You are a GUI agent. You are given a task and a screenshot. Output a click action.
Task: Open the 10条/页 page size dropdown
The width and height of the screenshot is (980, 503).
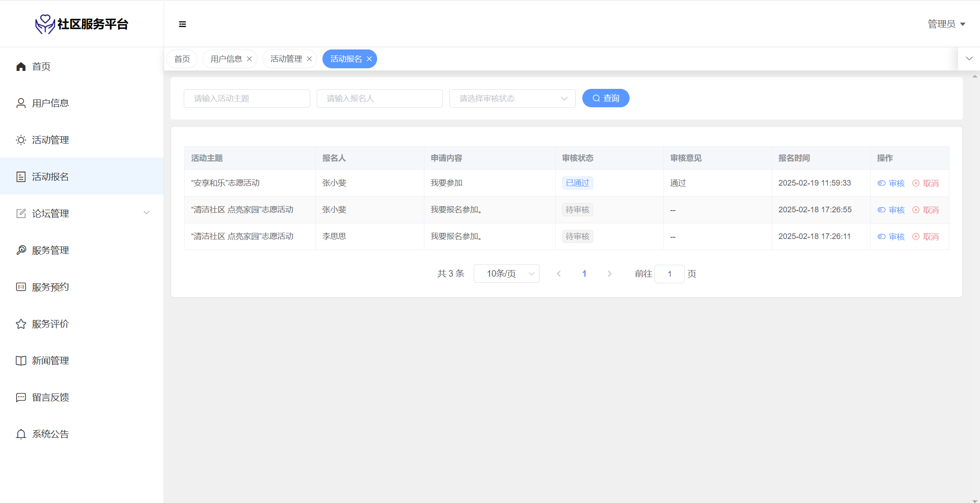point(506,274)
